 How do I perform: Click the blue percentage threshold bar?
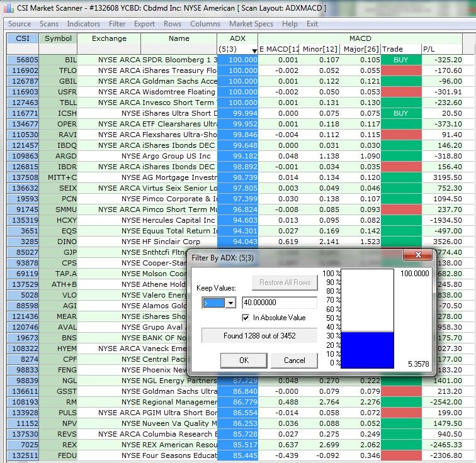pos(366,349)
